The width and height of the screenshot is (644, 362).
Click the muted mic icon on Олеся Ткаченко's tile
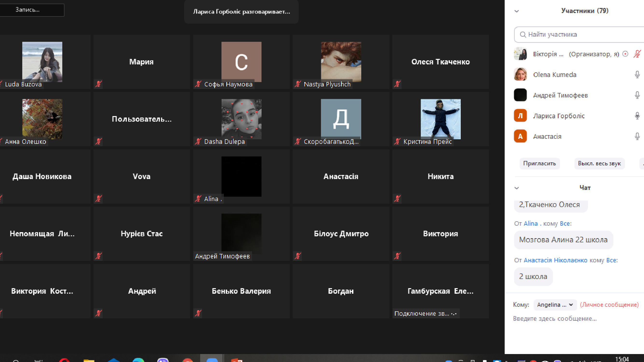pos(397,84)
